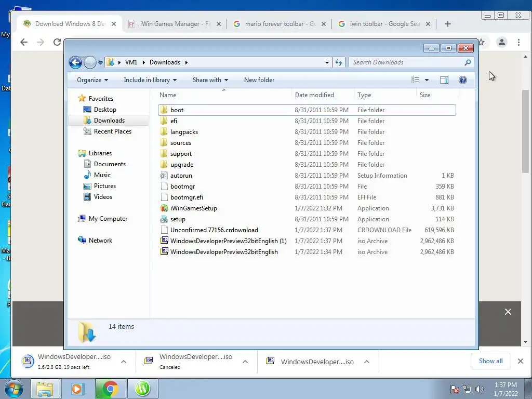Expand options for the downloading iso item
Image resolution: width=532 pixels, height=399 pixels.
click(124, 362)
